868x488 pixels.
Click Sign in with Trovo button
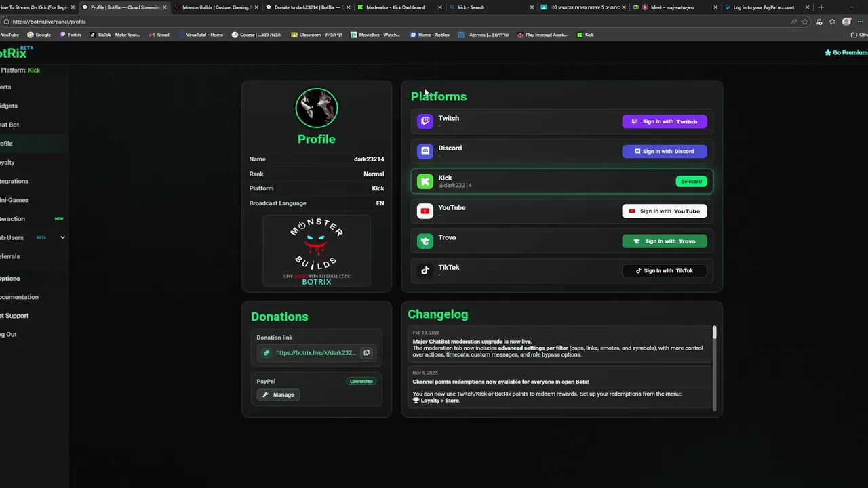point(665,241)
